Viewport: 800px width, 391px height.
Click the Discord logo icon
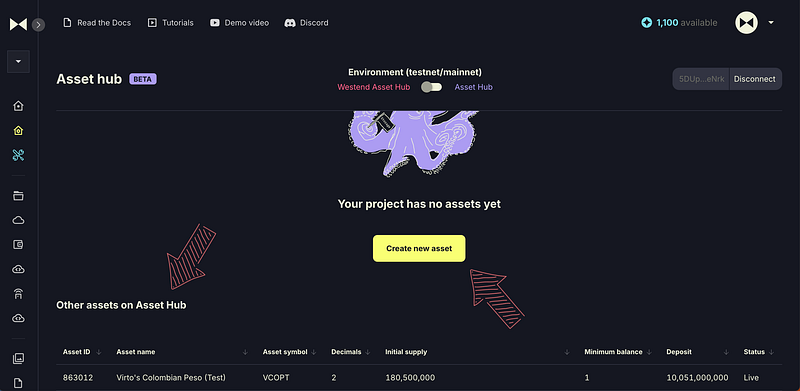click(290, 23)
